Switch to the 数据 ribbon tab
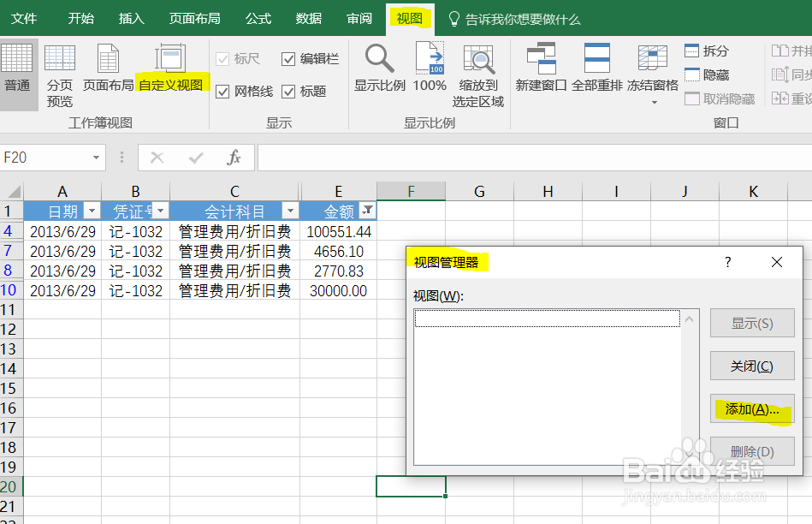This screenshot has width=812, height=524. tap(307, 18)
